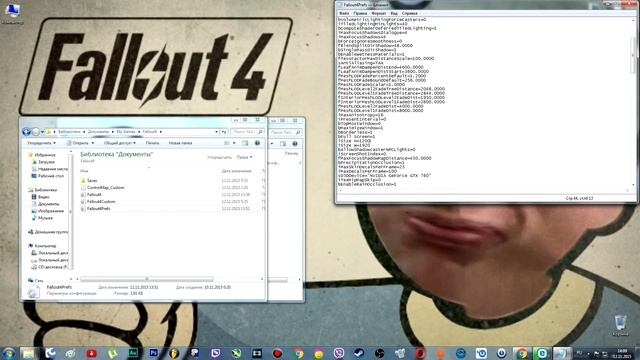Open the Правка menu in Notepad

pyautogui.click(x=360, y=13)
